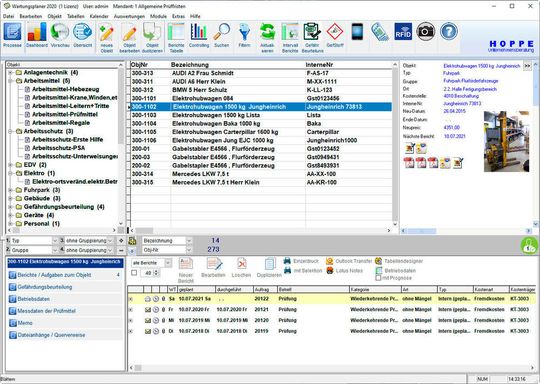The width and height of the screenshot is (540, 384).
Task: Open the help question mark icon
Action: pos(449,32)
